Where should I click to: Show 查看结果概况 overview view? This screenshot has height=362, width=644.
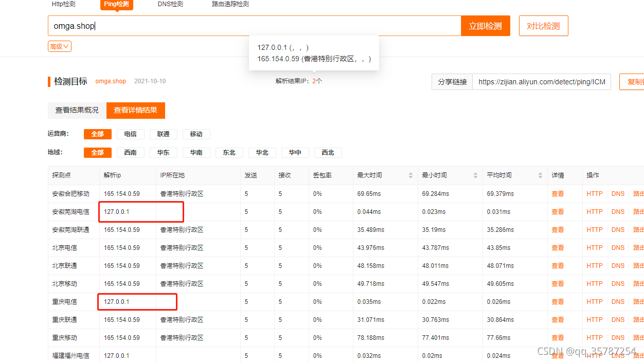tap(77, 111)
